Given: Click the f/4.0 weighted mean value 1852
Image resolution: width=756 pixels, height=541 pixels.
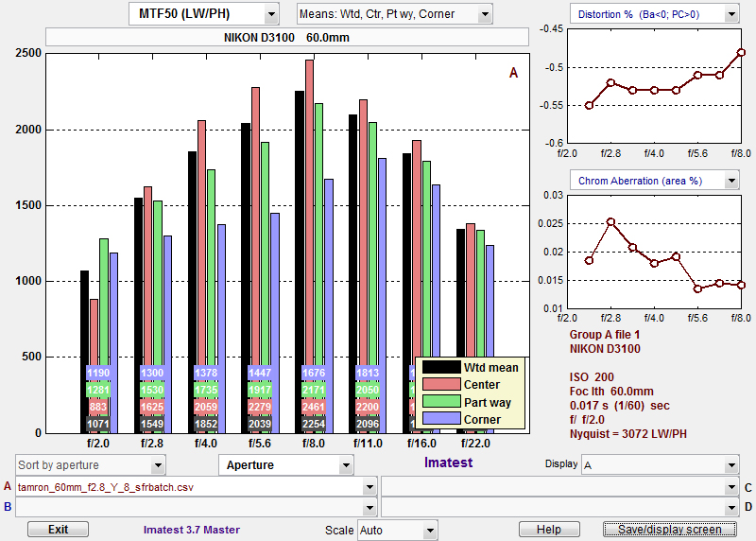Looking at the screenshot, I should coord(206,425).
